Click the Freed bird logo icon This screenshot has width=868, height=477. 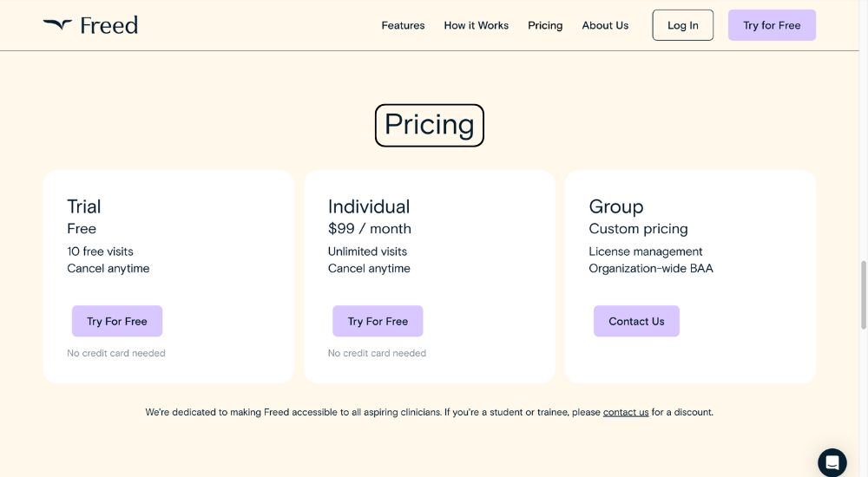[57, 25]
